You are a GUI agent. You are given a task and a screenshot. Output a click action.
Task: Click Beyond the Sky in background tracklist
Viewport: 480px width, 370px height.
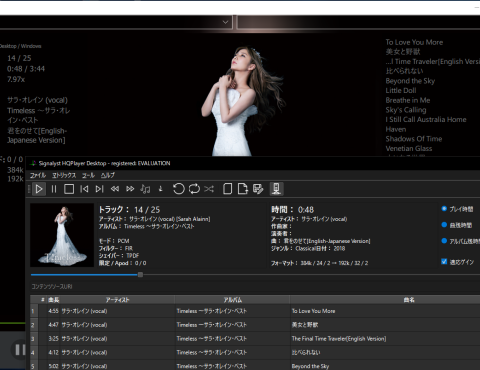pyautogui.click(x=410, y=81)
